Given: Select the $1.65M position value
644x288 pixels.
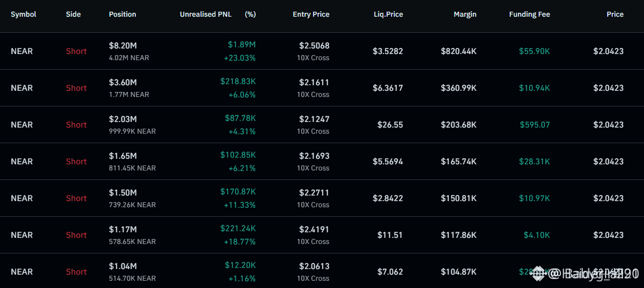Looking at the screenshot, I should (x=123, y=156).
